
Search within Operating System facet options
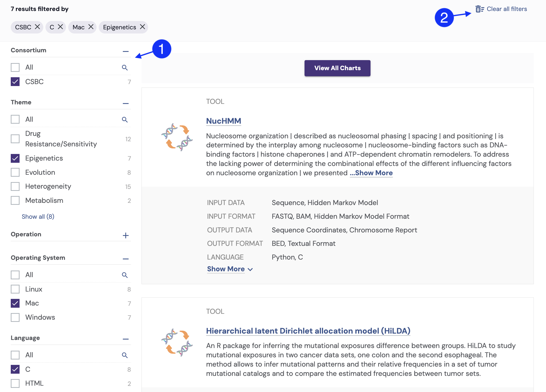[x=125, y=275]
